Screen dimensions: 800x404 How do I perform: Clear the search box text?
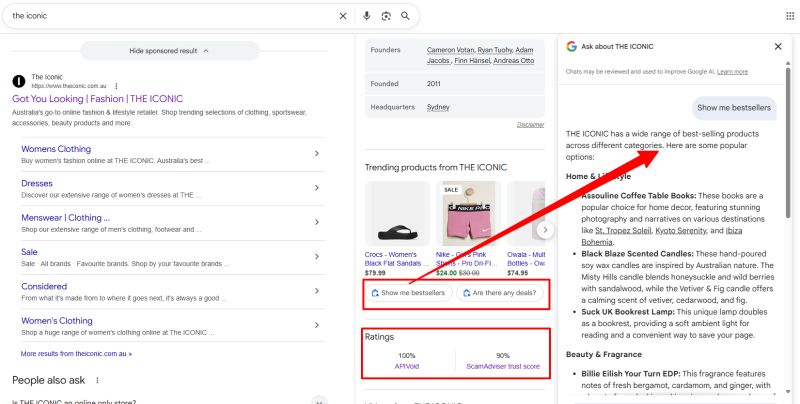pos(343,16)
